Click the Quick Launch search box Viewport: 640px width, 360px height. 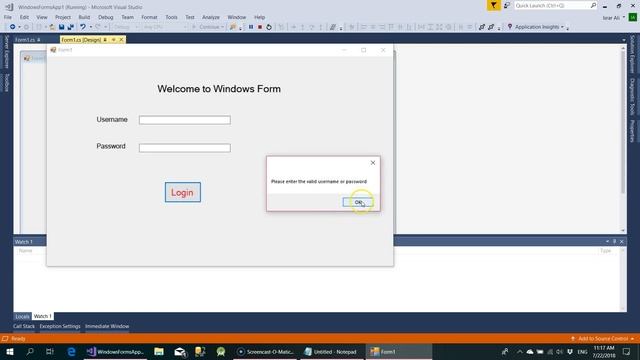[x=555, y=5]
